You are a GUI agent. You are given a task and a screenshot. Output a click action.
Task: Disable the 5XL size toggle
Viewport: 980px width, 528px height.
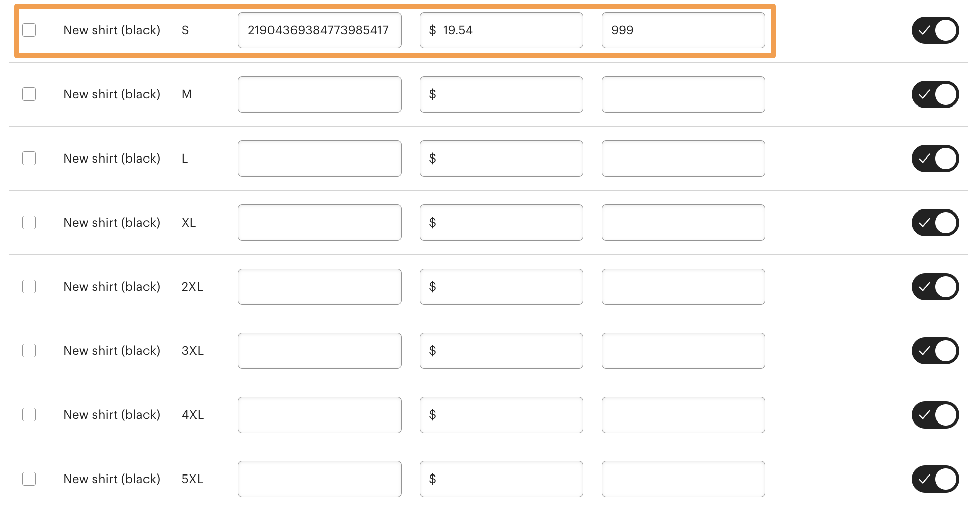point(935,479)
